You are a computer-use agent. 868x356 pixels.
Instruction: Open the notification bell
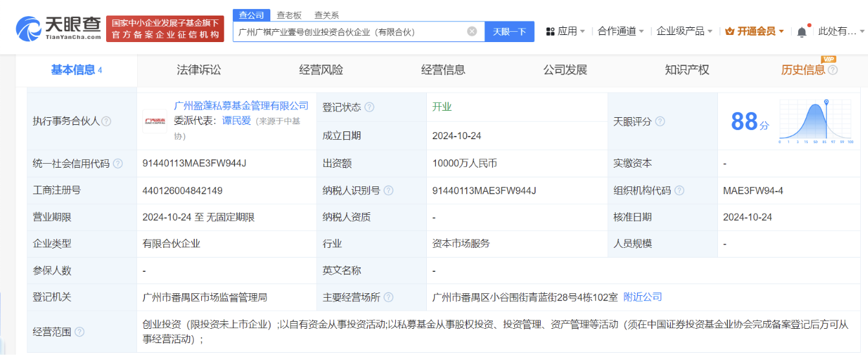pos(802,32)
